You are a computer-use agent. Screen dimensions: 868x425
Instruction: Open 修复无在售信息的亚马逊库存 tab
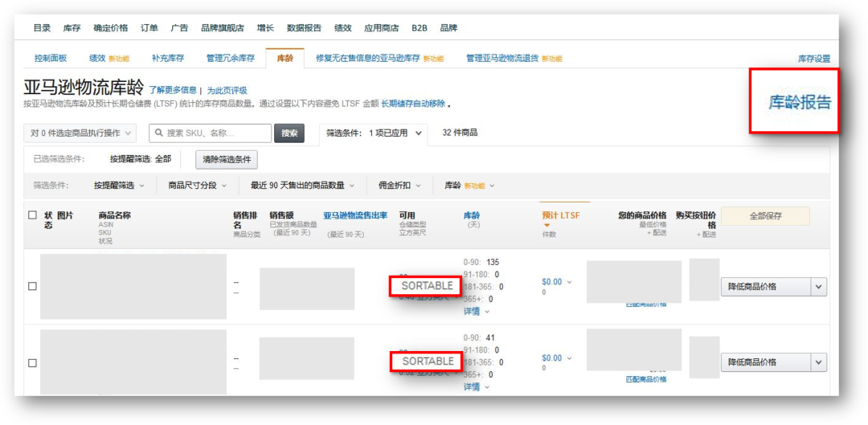point(379,59)
